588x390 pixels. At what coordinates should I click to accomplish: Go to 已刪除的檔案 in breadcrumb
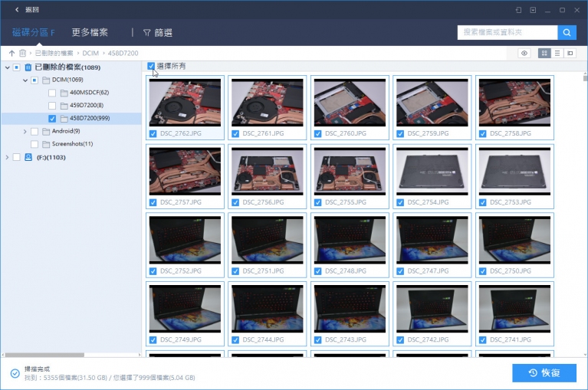click(x=54, y=53)
